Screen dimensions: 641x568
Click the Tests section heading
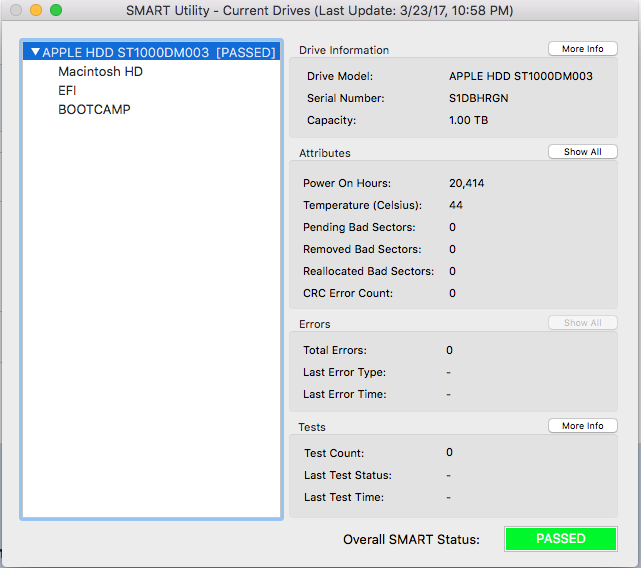click(312, 427)
